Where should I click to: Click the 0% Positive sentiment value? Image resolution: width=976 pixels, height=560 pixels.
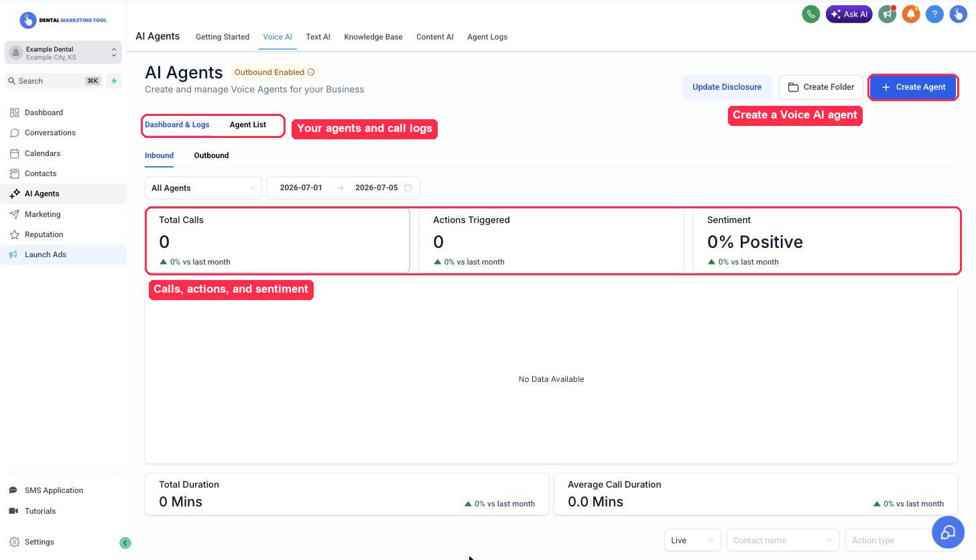(x=755, y=242)
